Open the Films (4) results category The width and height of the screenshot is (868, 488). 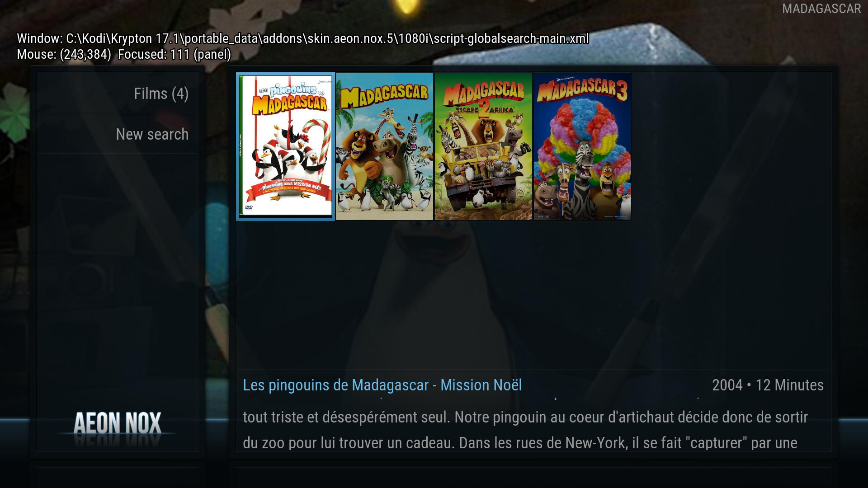click(118, 94)
